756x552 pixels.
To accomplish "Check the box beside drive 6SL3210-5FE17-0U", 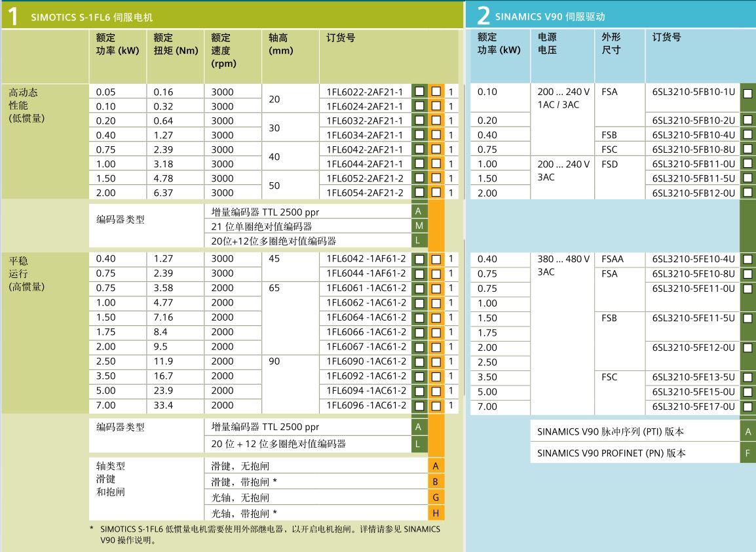I will 747,407.
